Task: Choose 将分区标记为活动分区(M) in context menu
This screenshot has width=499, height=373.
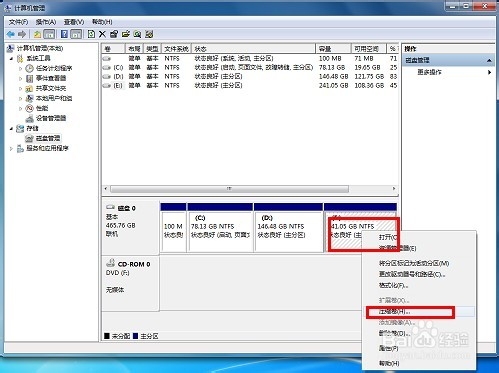Action: [419, 263]
